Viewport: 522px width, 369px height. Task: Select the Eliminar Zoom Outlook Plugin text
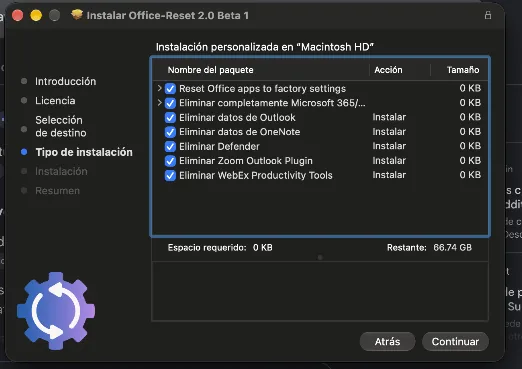pyautogui.click(x=246, y=161)
